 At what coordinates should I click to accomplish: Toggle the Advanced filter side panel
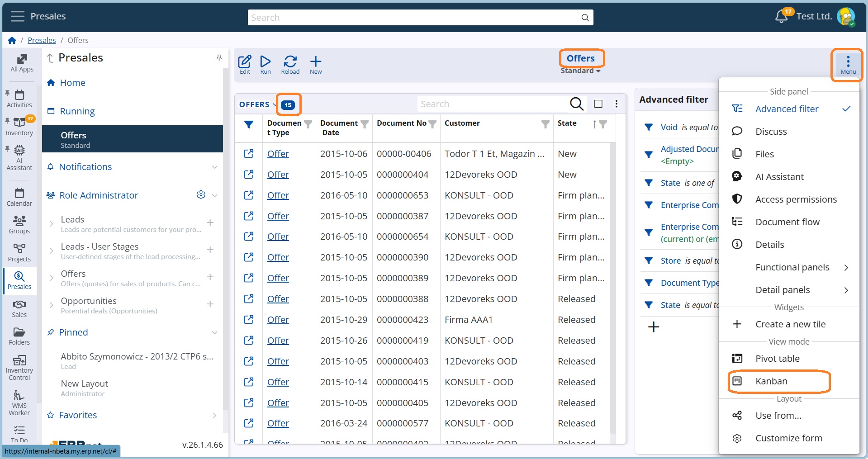pyautogui.click(x=789, y=109)
